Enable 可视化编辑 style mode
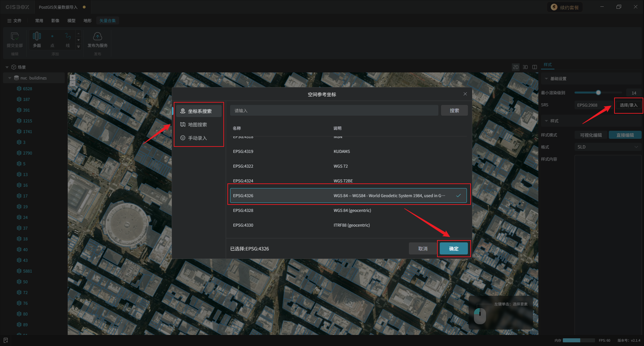 (591, 135)
